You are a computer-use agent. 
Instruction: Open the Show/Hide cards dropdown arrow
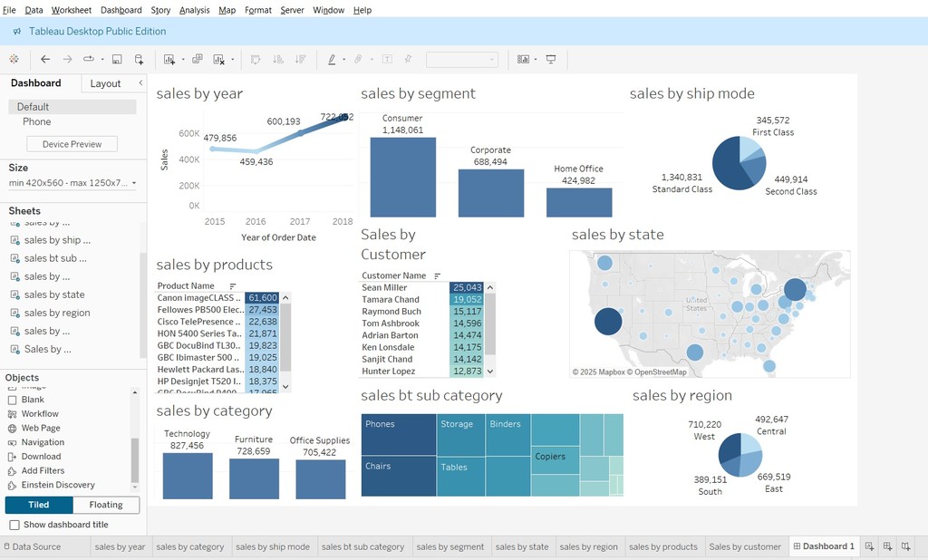tap(536, 59)
